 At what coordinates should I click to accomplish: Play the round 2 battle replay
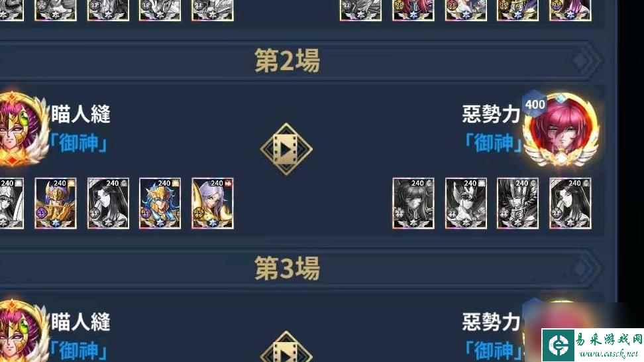coord(286,149)
